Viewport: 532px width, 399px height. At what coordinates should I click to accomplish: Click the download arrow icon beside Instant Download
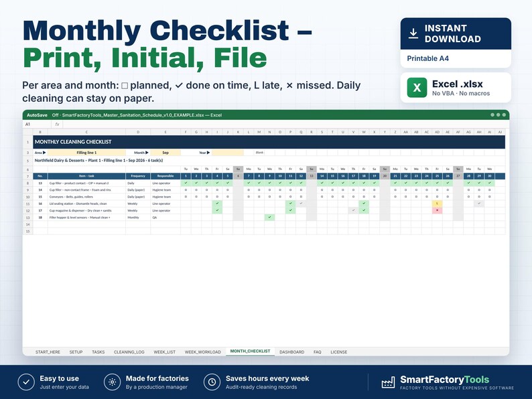click(413, 33)
